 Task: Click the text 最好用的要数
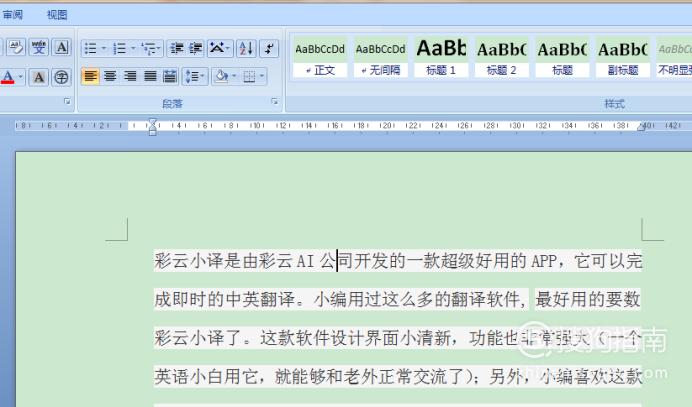[x=587, y=299]
